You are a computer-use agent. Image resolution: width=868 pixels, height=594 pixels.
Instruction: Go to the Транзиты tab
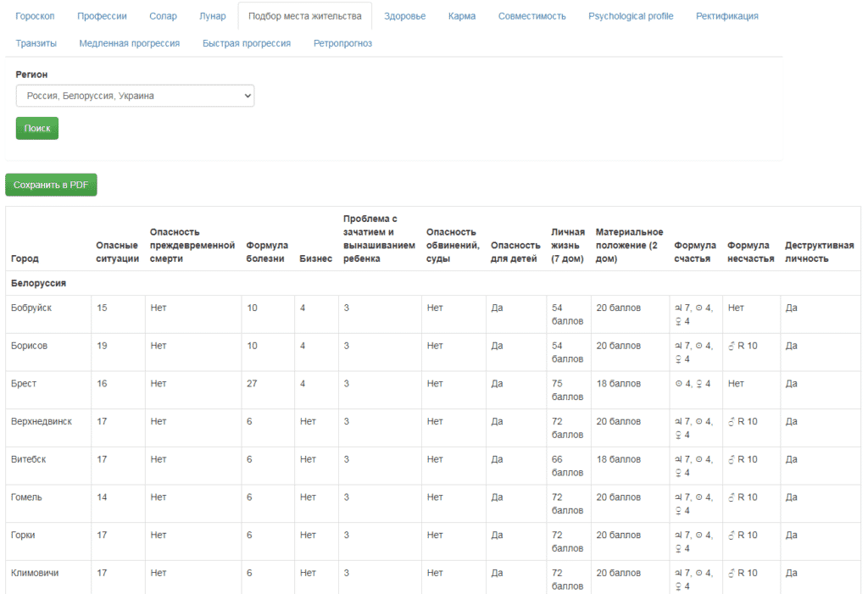pos(36,43)
